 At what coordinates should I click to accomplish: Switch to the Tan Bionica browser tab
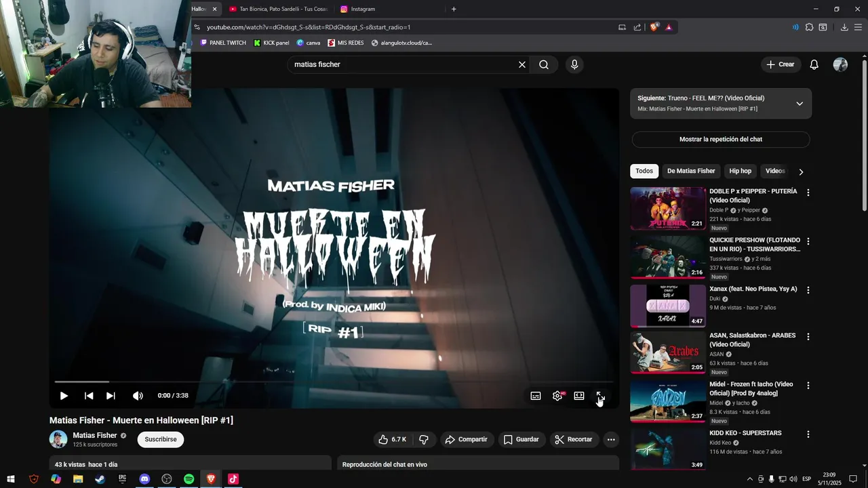pyautogui.click(x=278, y=9)
